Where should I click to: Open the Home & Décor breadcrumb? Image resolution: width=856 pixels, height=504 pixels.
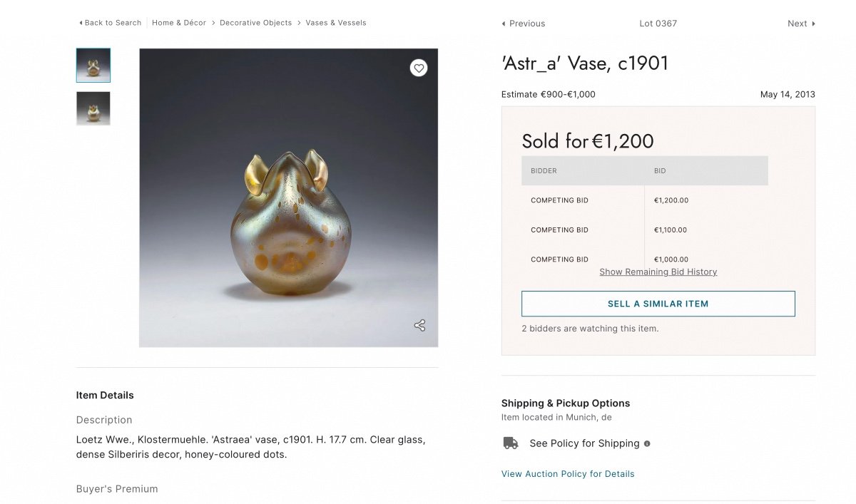[178, 22]
